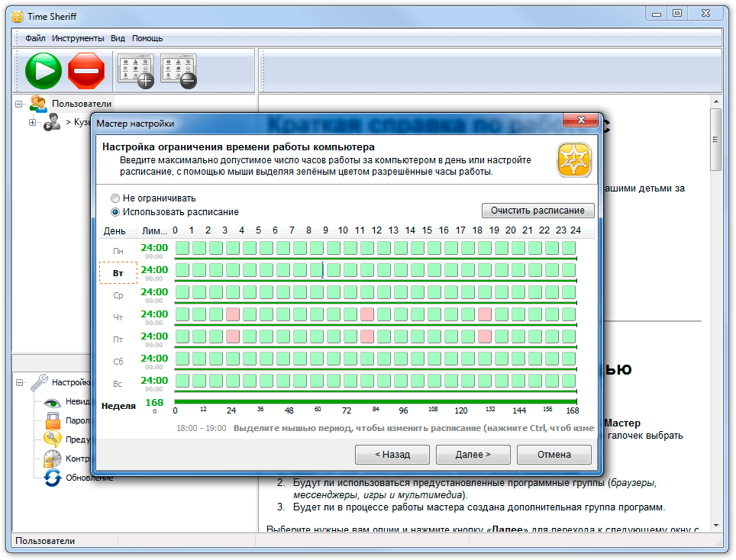
Task: Click the Saturday daily limit bar
Action: [376, 369]
